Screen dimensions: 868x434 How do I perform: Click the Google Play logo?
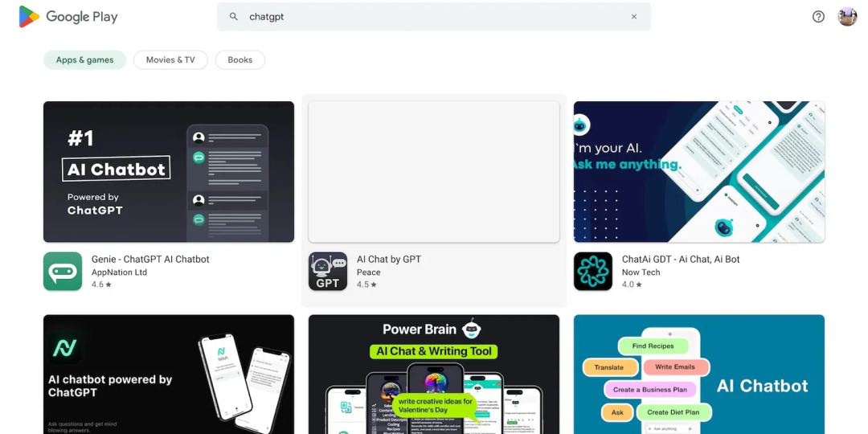coord(68,17)
